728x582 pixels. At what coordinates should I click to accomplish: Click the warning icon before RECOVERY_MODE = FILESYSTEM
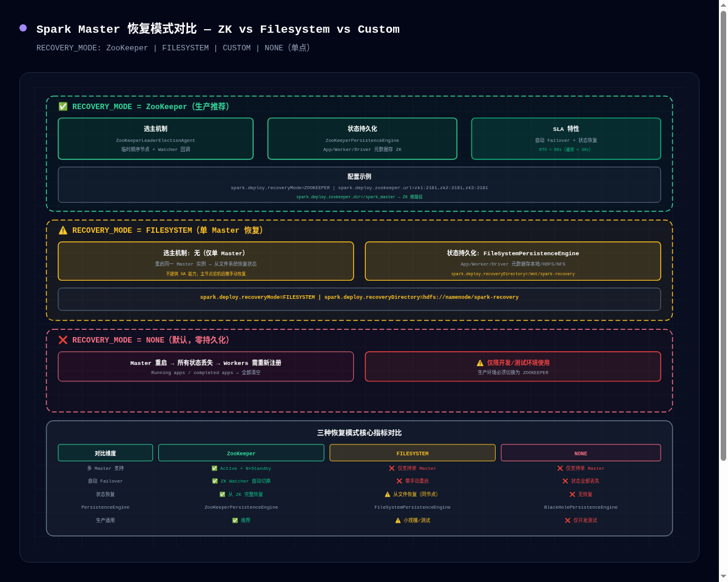(63, 230)
